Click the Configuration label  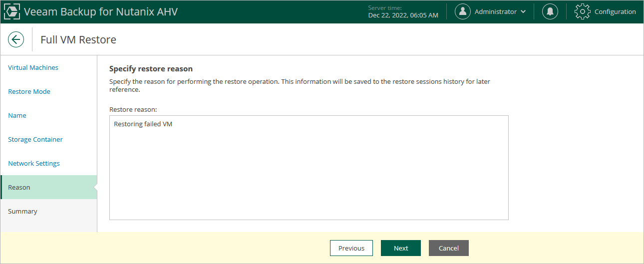[615, 12]
